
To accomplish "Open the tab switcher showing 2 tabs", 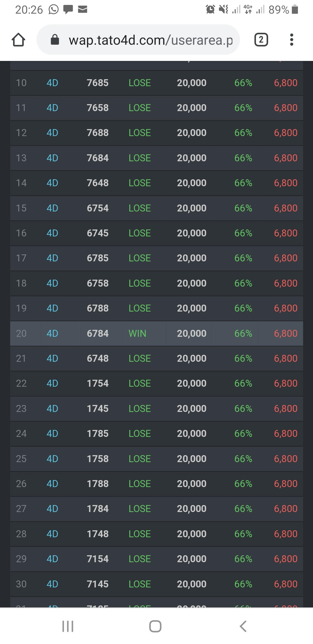I will pyautogui.click(x=261, y=40).
